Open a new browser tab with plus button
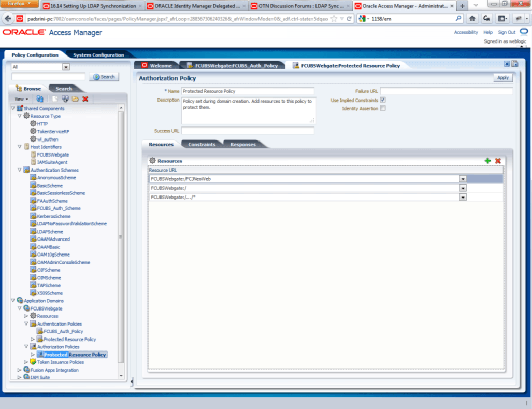Viewport: 532px width, 409px height. [x=462, y=6]
